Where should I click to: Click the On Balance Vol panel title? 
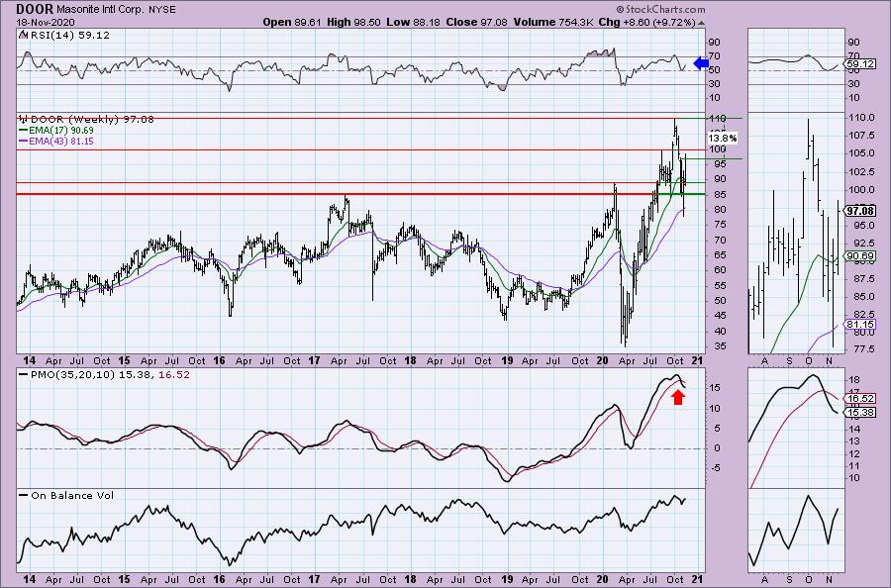coord(72,495)
